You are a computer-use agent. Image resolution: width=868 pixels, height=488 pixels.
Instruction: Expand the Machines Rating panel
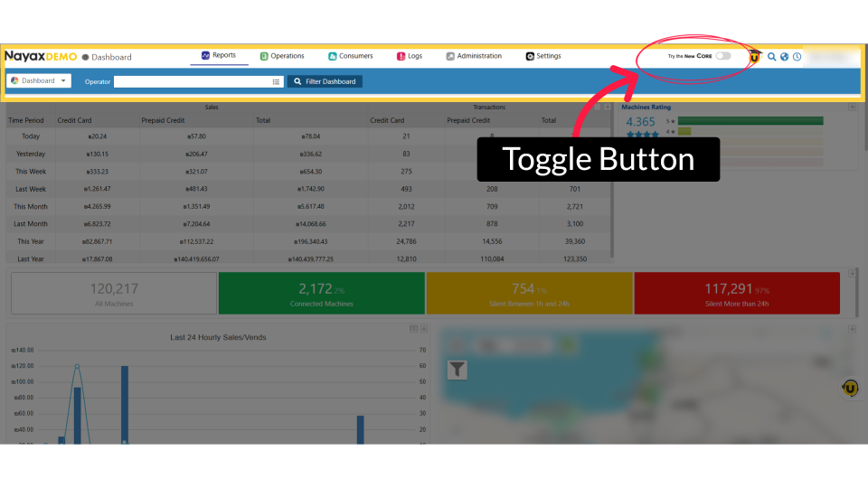coord(852,107)
